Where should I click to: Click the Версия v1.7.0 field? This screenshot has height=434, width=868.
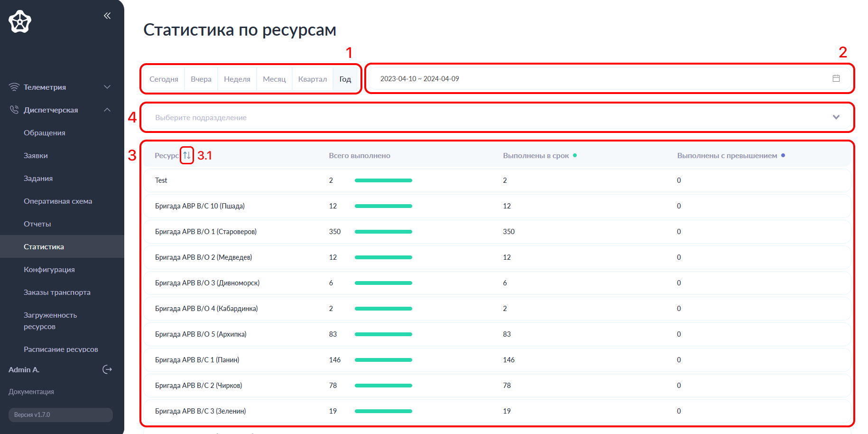coord(60,415)
